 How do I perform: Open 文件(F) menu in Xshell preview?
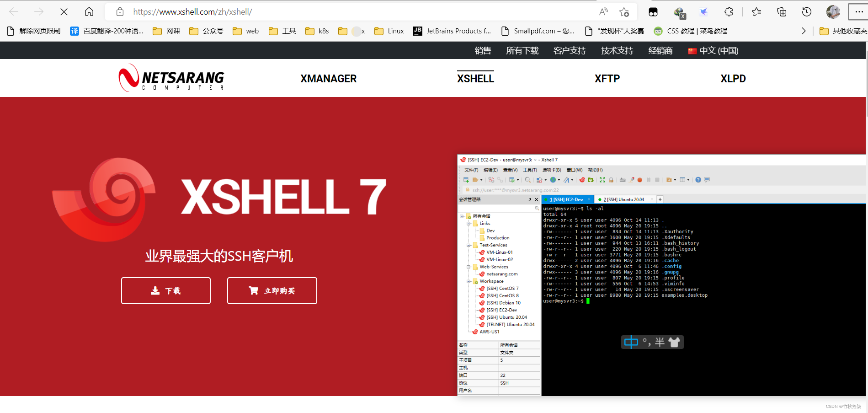point(471,170)
